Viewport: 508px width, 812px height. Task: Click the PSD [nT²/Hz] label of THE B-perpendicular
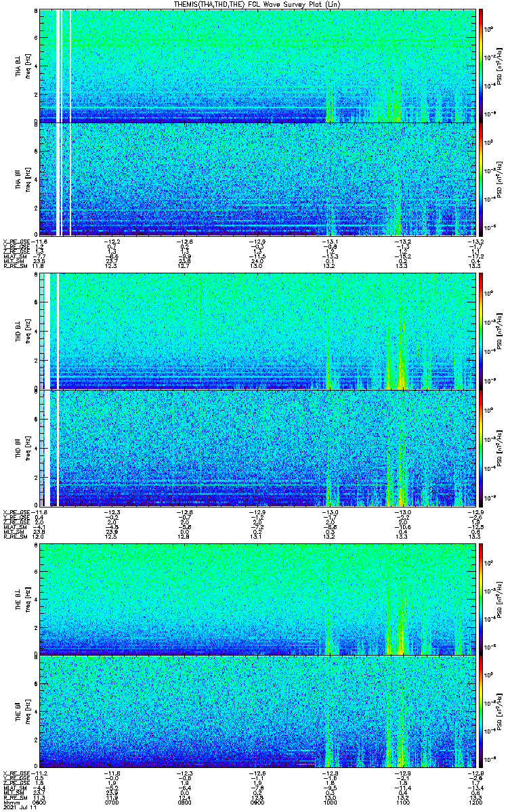tap(499, 599)
